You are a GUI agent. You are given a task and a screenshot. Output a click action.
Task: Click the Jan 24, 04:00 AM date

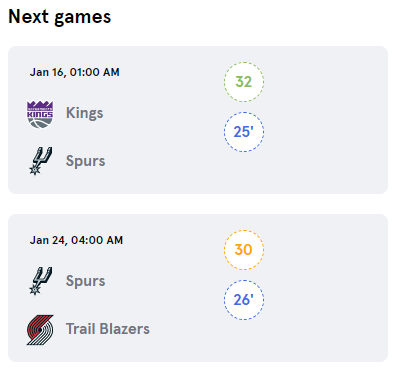coord(76,240)
